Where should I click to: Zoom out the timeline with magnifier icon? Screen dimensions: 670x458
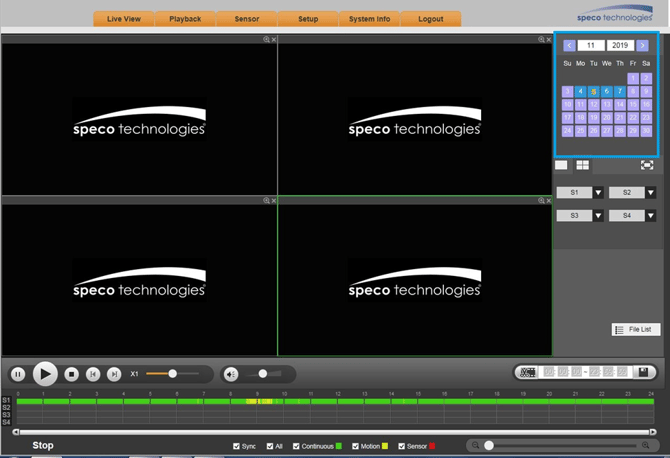pos(475,446)
